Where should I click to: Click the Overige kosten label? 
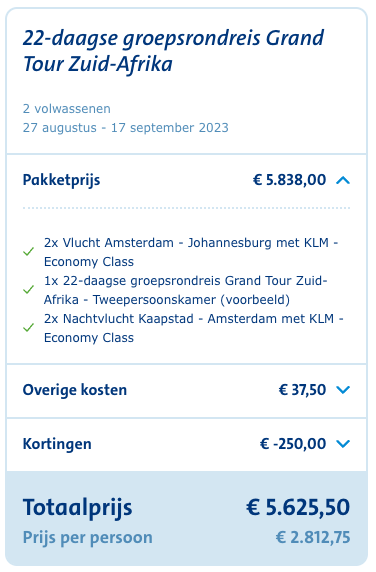tap(75, 390)
